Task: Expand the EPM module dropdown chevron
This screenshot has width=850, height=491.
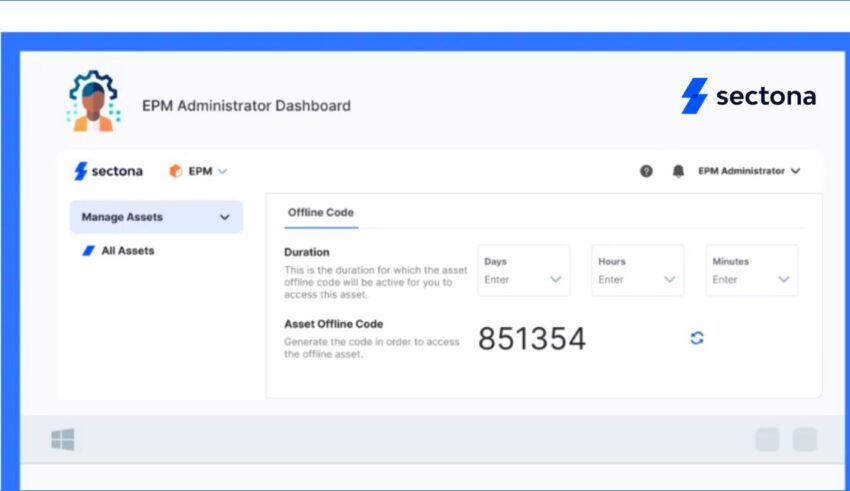Action: [222, 171]
